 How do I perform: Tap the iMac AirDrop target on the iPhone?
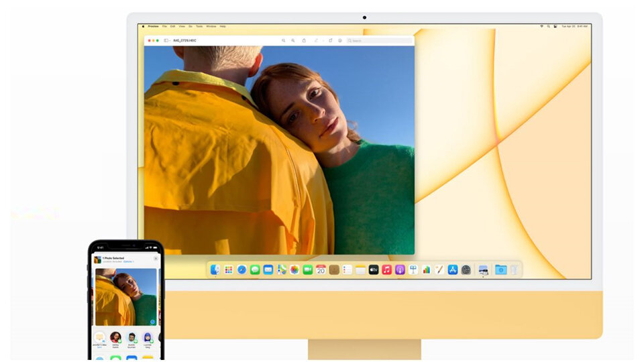(100, 339)
